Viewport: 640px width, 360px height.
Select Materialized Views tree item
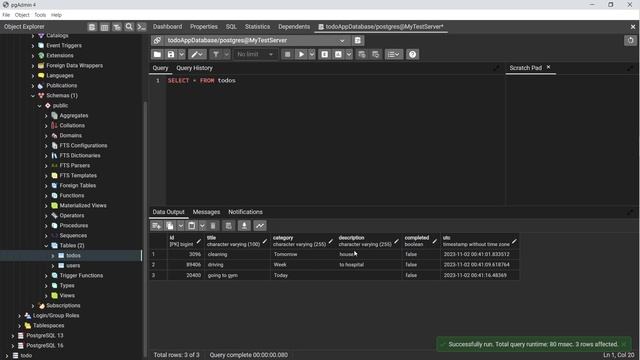coord(83,206)
